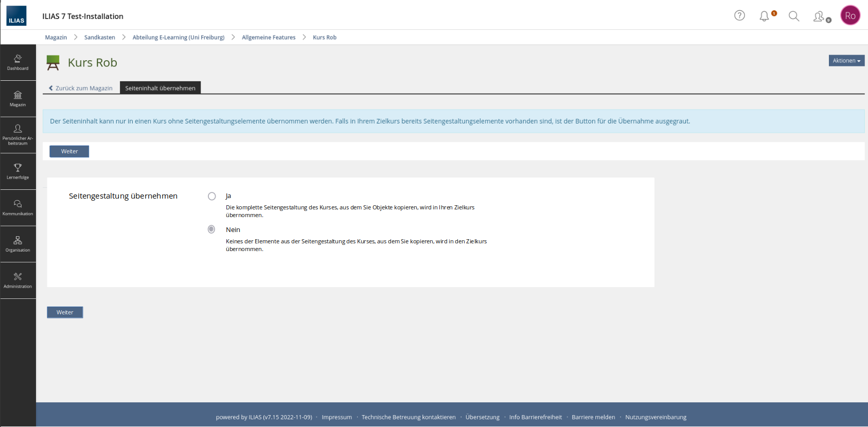Viewport: 868px width, 427px height.
Task: Open the Administration tools icon
Action: pyautogui.click(x=17, y=280)
